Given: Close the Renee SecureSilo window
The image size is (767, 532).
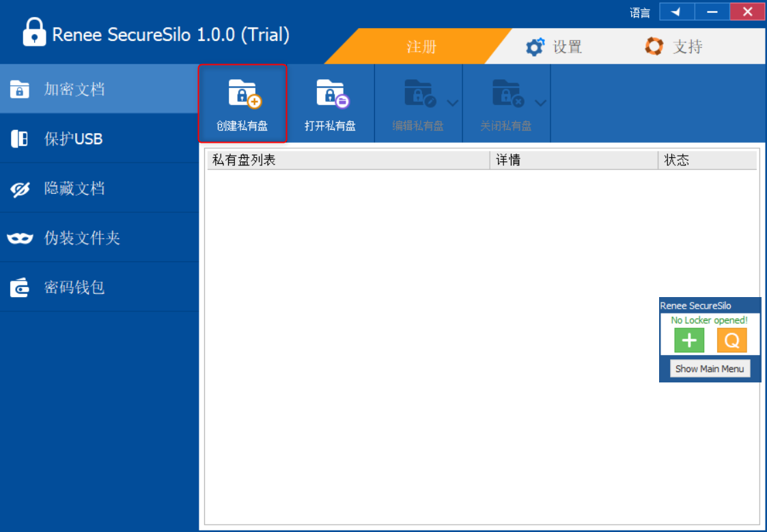Looking at the screenshot, I should (x=747, y=12).
